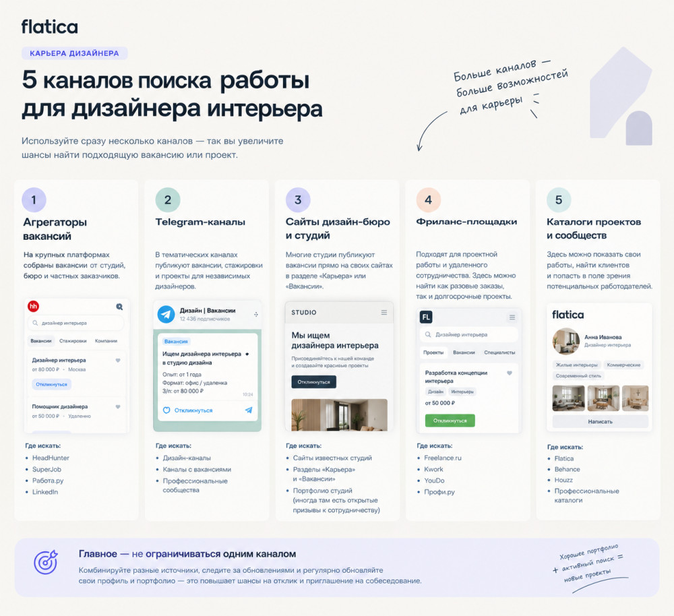Click the Behance list item
The width and height of the screenshot is (674, 616).
point(567,470)
